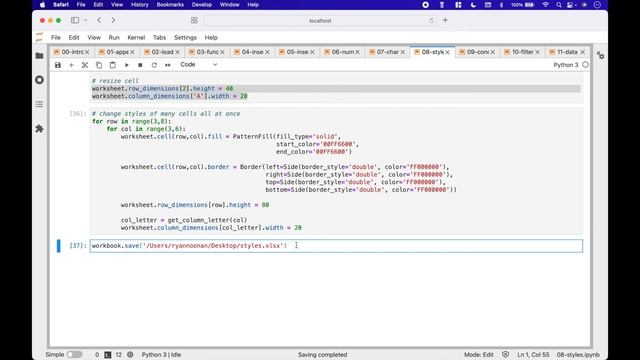Show Safari tab overview grid
The height and width of the screenshot is (360, 640).
tap(194, 20)
